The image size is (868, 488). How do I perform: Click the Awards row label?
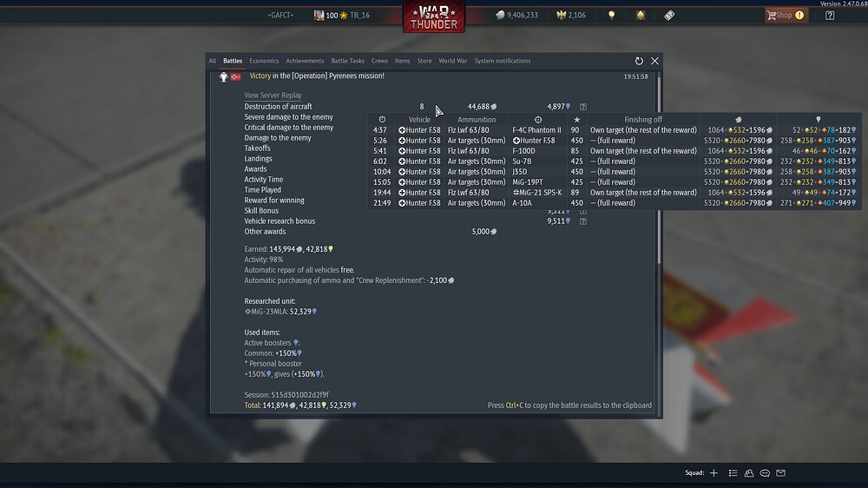[x=255, y=169]
